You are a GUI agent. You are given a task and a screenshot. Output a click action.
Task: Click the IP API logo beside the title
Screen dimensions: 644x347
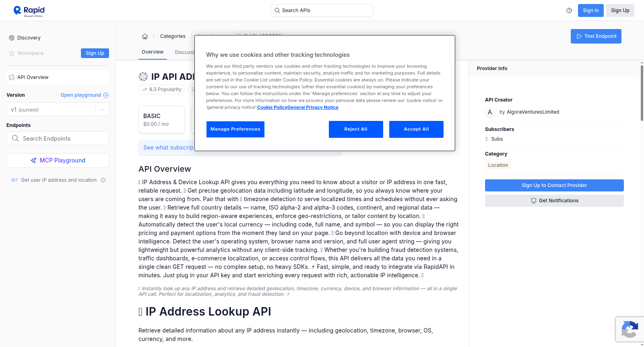point(143,77)
